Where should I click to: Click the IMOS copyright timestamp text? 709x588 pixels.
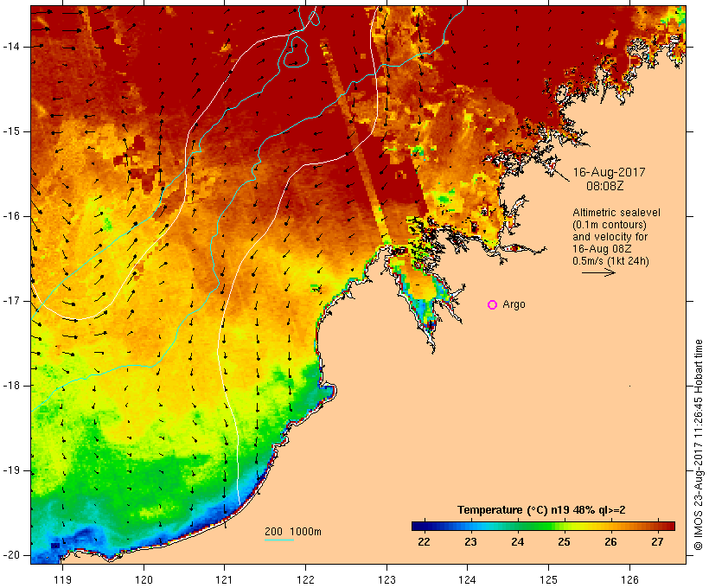coord(699,444)
